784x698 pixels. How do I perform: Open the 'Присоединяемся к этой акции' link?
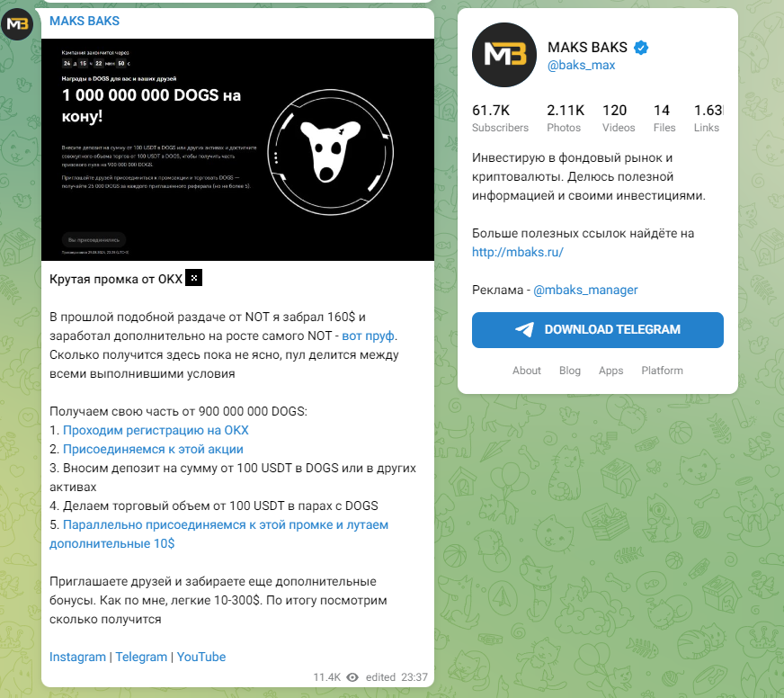click(x=153, y=450)
